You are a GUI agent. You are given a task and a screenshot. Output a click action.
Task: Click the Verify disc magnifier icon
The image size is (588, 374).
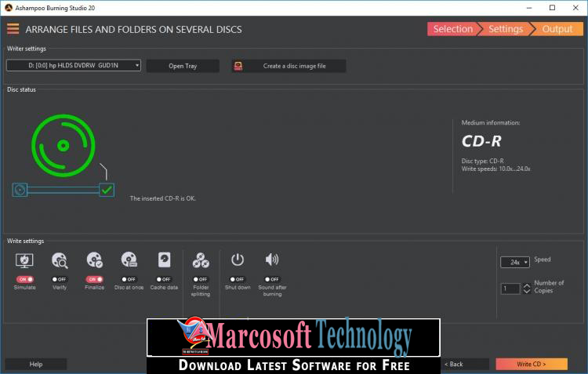click(x=60, y=260)
